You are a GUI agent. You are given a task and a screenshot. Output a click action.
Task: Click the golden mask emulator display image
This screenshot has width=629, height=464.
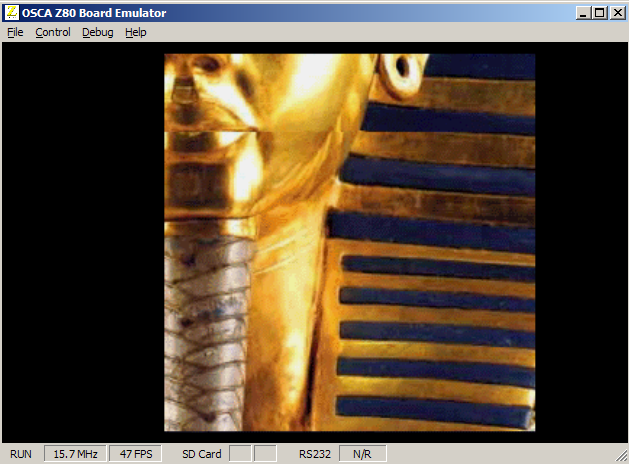click(x=349, y=243)
